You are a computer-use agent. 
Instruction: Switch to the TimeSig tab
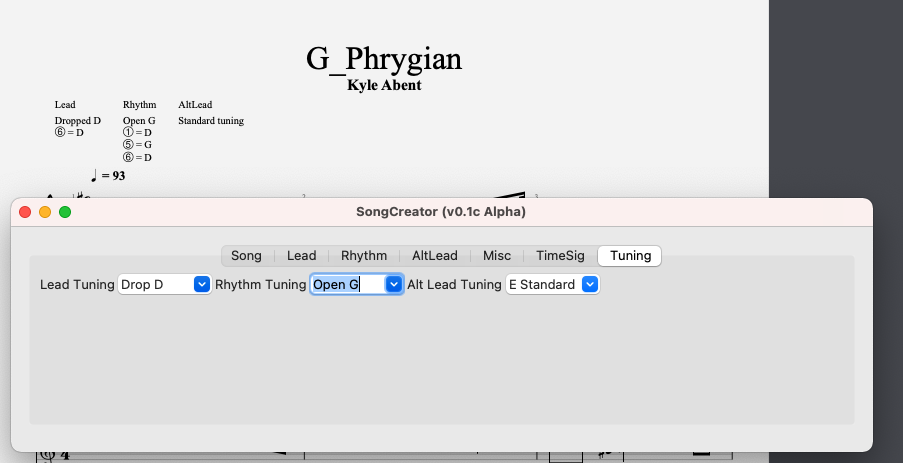point(560,256)
